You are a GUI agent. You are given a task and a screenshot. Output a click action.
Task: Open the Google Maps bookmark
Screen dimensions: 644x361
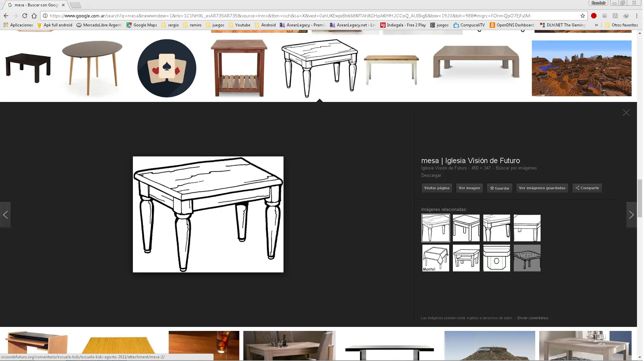click(142, 25)
